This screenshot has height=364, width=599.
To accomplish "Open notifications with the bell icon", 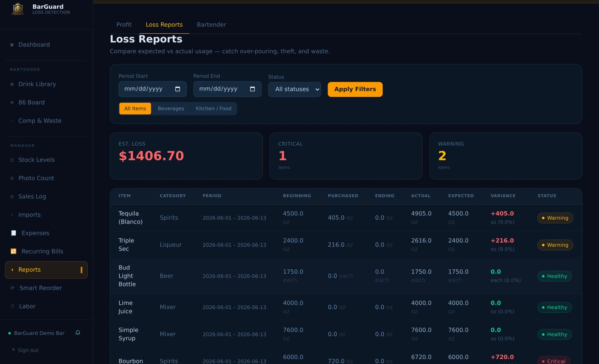I will click(x=78, y=333).
